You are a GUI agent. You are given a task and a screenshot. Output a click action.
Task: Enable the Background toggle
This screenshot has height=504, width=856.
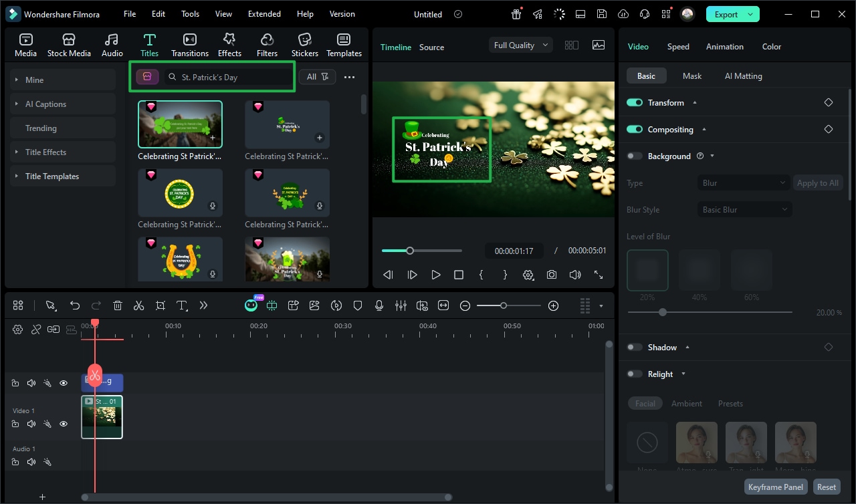pos(634,156)
